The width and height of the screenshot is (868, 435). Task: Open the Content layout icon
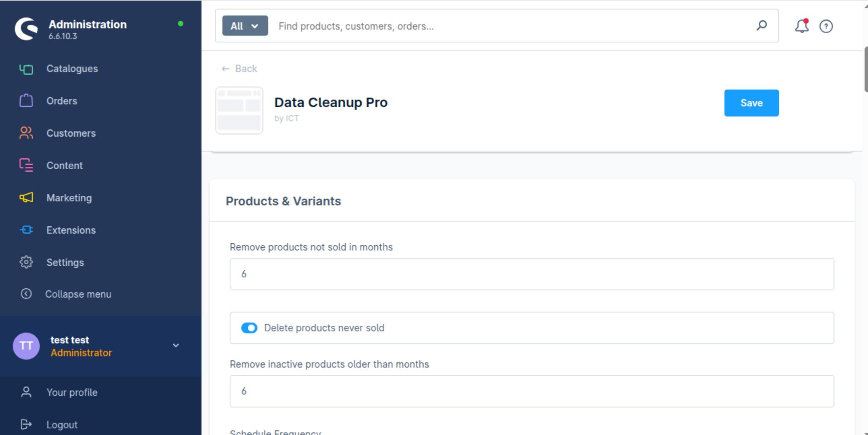pyautogui.click(x=26, y=166)
